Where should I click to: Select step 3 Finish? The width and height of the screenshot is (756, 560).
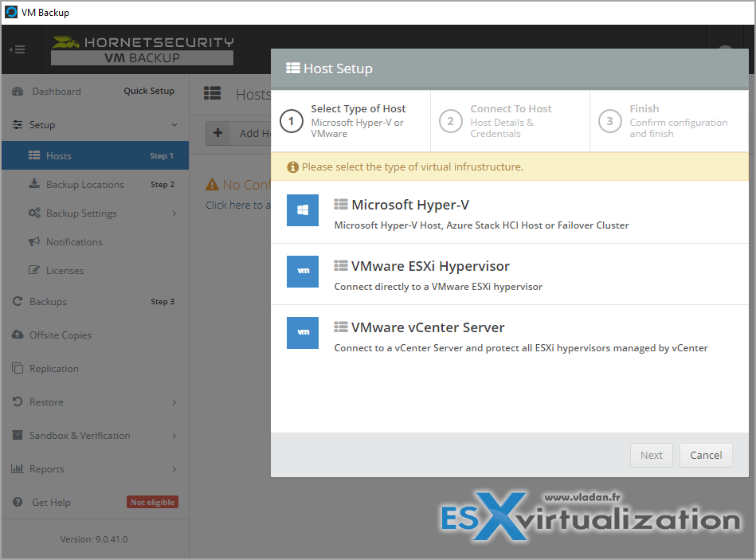tap(669, 121)
